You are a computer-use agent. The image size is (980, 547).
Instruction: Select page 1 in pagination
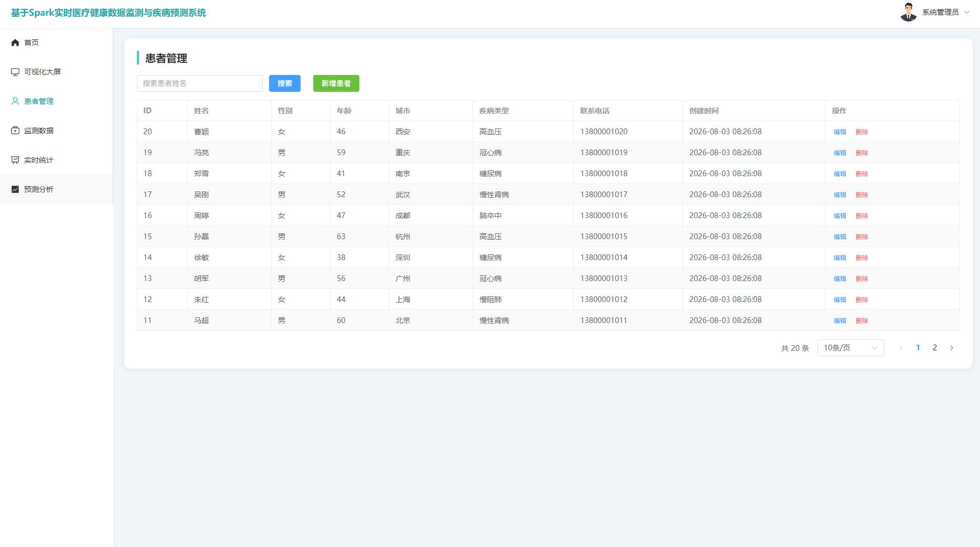[x=918, y=348]
